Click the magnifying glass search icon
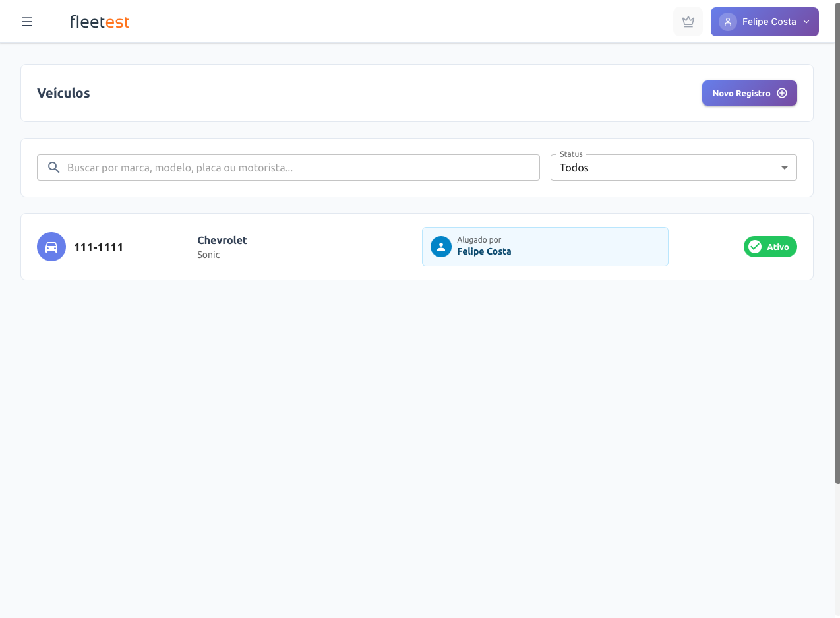Viewport: 840px width, 618px height. (54, 168)
